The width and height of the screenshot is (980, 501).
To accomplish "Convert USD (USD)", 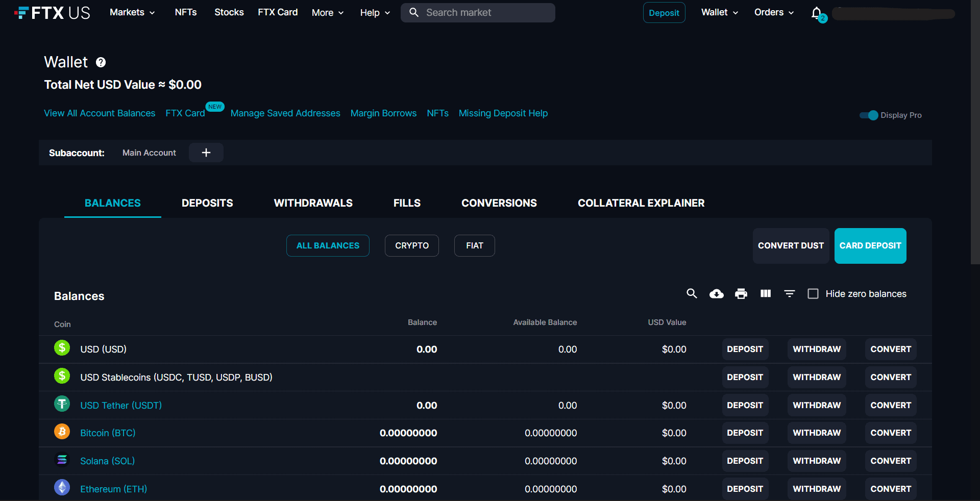I will 891,349.
